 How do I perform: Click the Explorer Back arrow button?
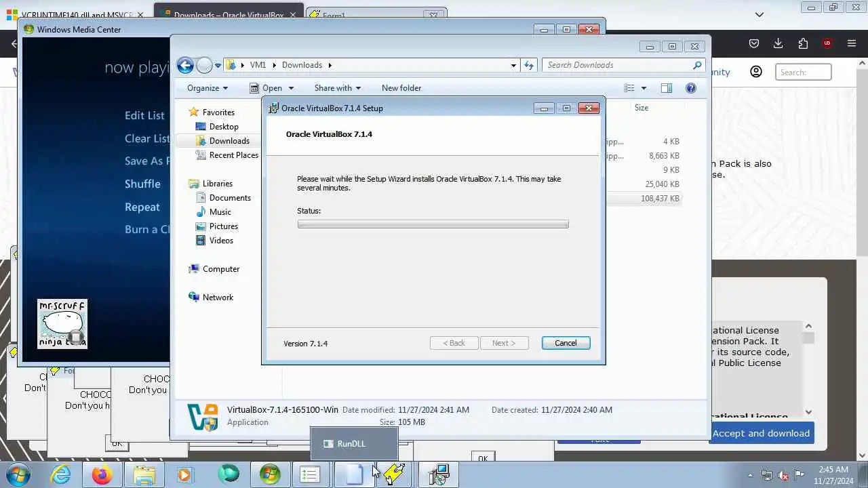[185, 65]
